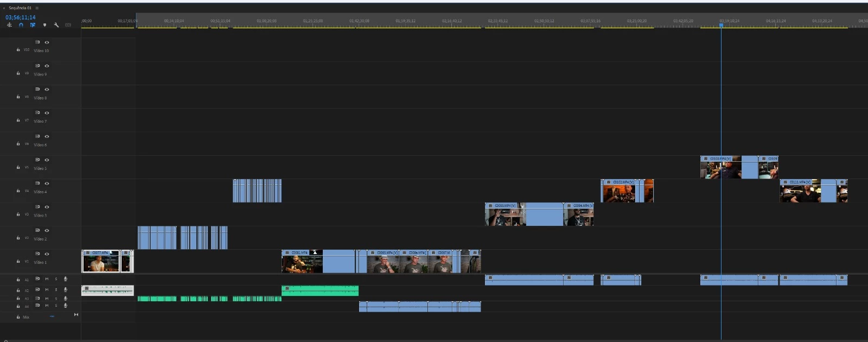Click the Mix track end-point icon
868x342 pixels.
[76, 315]
